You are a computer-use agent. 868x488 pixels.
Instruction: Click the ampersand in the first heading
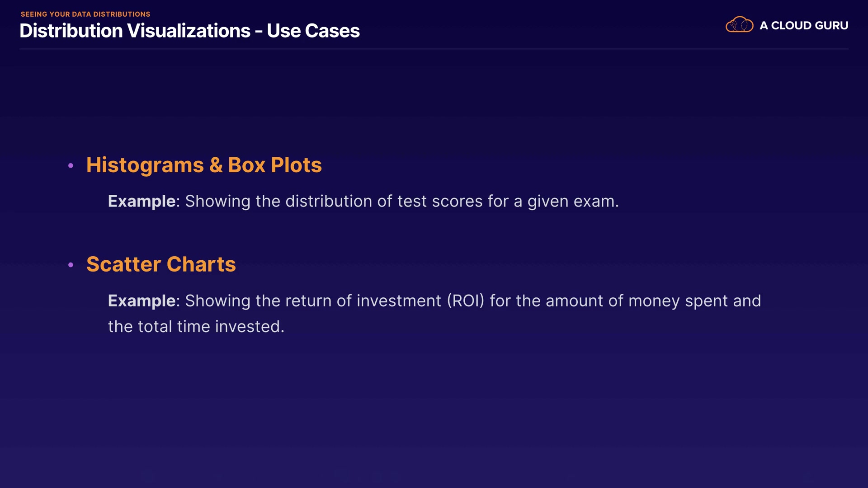tap(216, 165)
